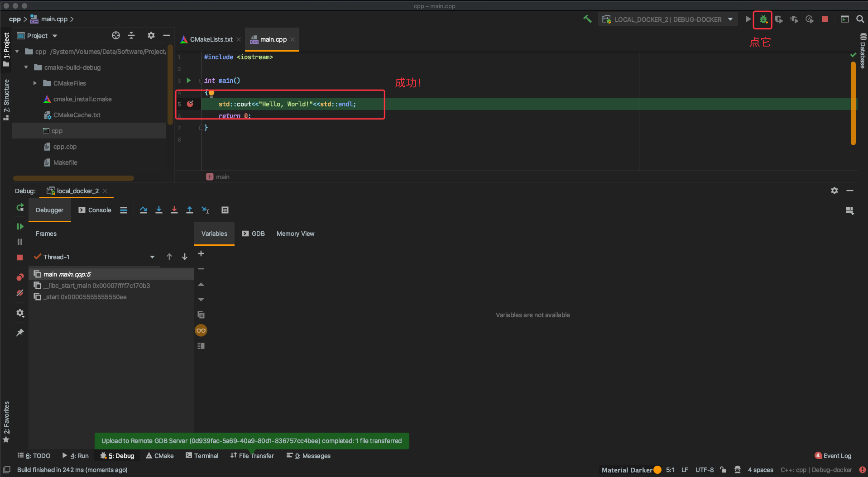Run with coverage icon
Screen dimensions: 868x477
tap(779, 19)
